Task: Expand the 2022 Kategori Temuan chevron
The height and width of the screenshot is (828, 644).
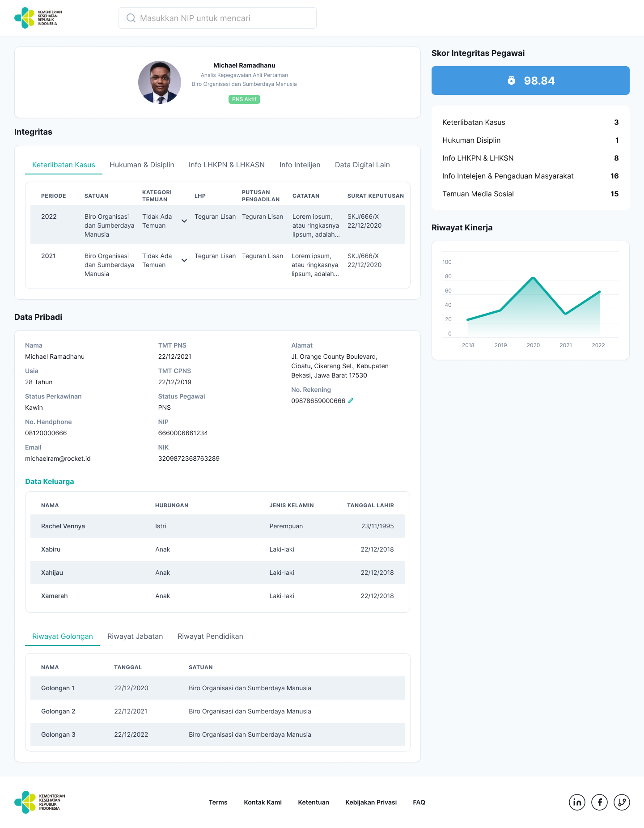Action: [184, 221]
